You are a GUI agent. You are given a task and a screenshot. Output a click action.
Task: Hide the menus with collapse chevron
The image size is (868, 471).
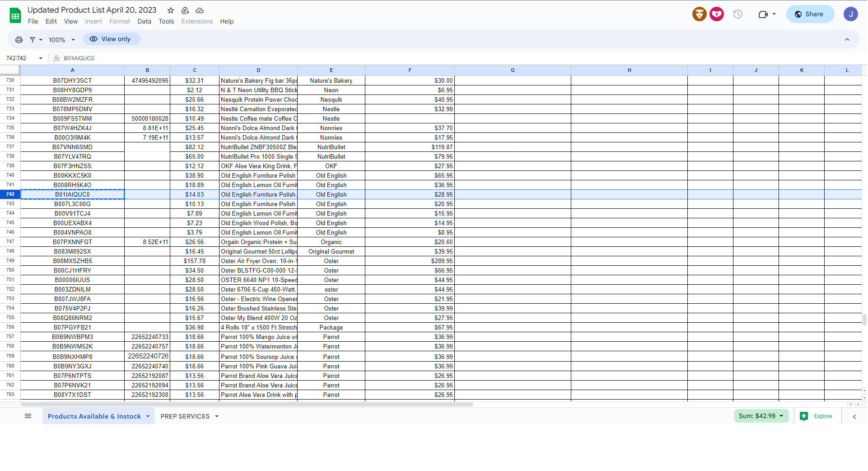click(x=847, y=40)
